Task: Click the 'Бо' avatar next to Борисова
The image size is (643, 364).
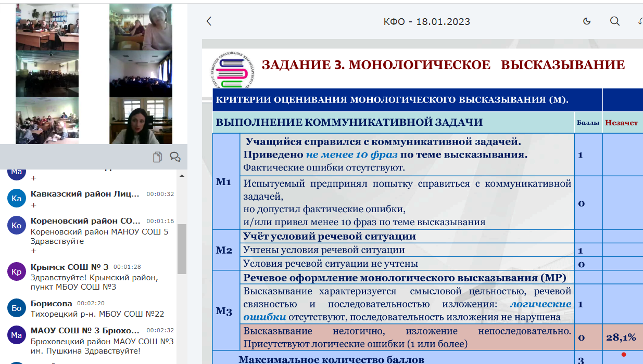Action: (x=17, y=308)
